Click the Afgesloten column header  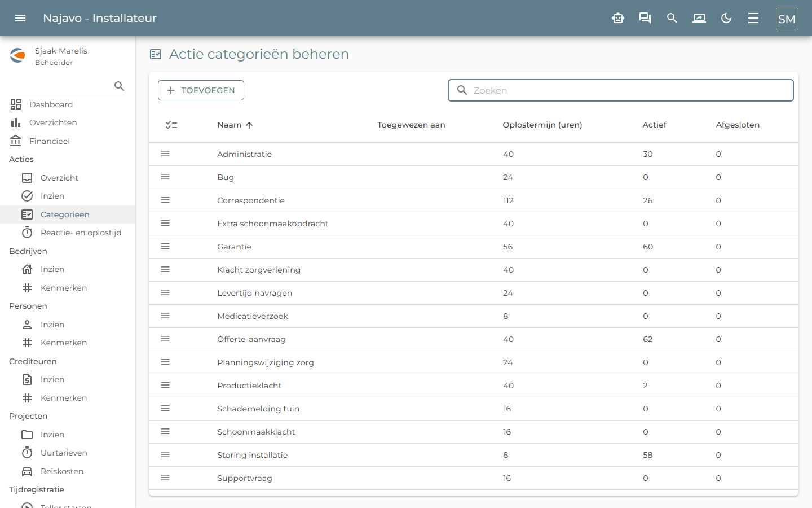[738, 125]
